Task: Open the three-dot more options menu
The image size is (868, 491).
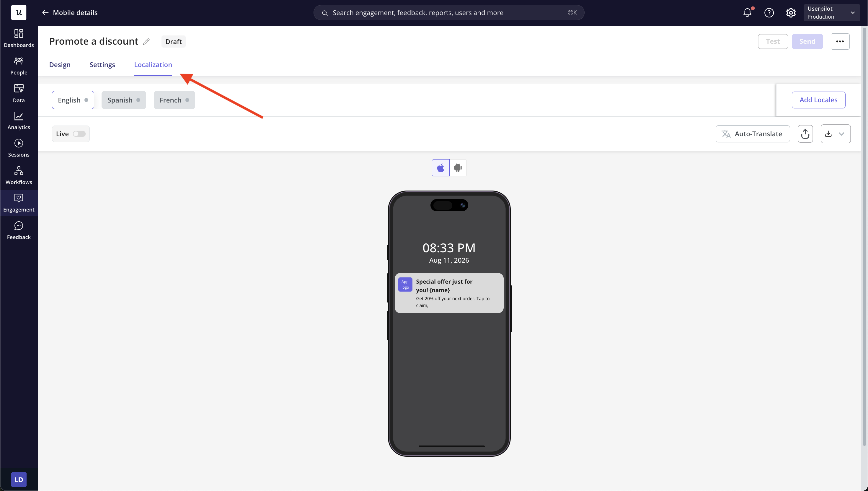Action: (x=840, y=41)
